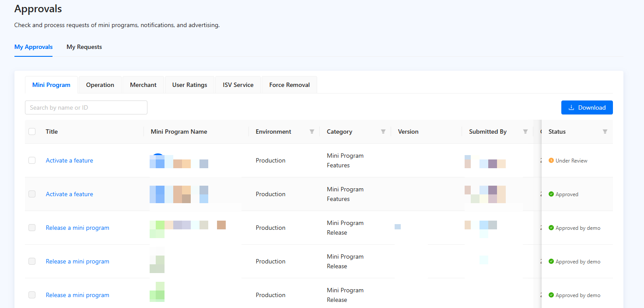The height and width of the screenshot is (308, 644).
Task: Go to the Force Removal tab
Action: 289,85
